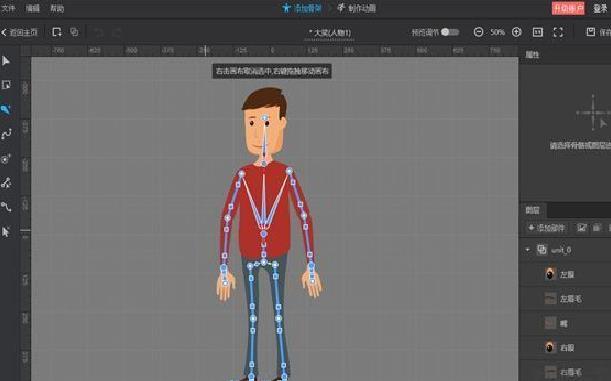Select the arrow selection tool in left toolbar
Screen dimensions: 611x381
click(6, 61)
